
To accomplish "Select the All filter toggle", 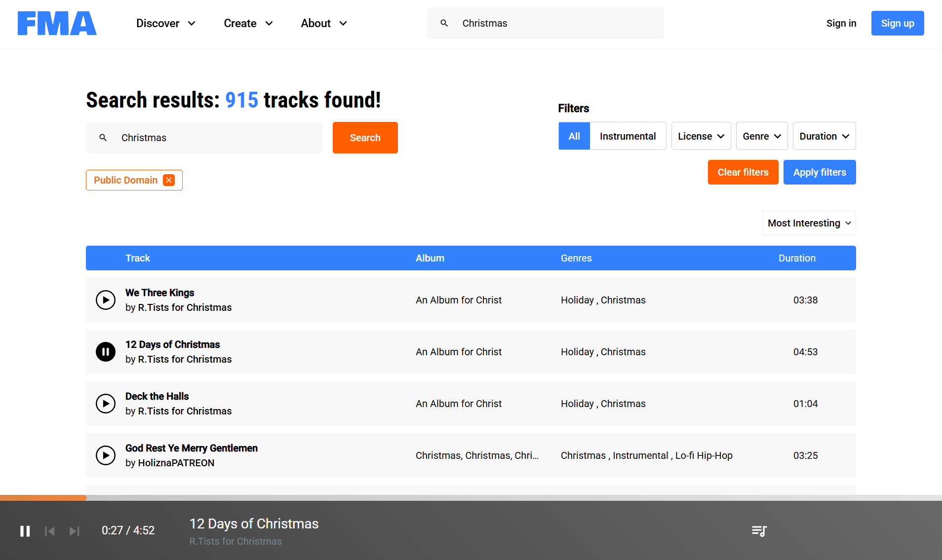I will pyautogui.click(x=574, y=136).
